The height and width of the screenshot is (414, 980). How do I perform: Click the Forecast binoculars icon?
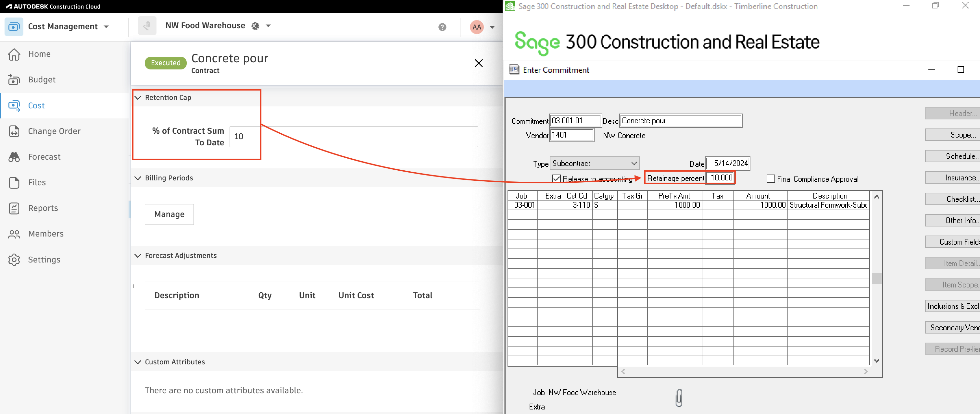14,157
